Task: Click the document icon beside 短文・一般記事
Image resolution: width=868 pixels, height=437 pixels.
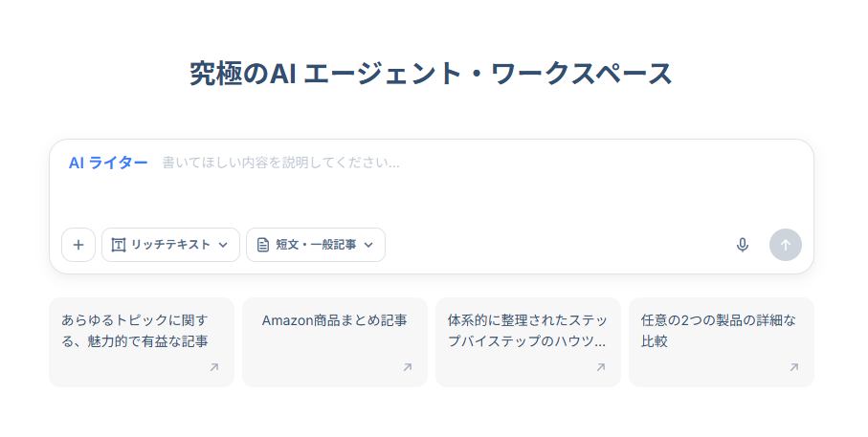Action: tap(263, 245)
